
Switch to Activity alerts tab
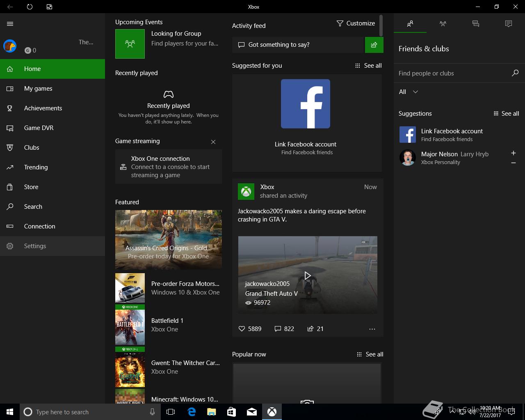[x=509, y=24]
